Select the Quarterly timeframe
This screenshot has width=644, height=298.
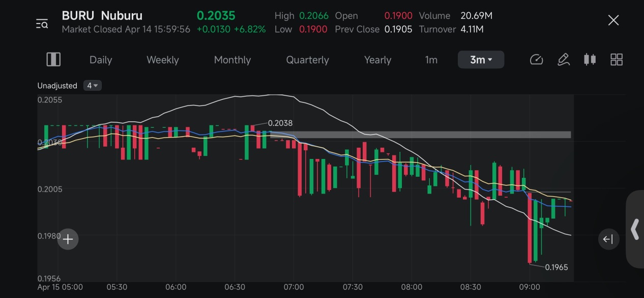[x=308, y=60]
